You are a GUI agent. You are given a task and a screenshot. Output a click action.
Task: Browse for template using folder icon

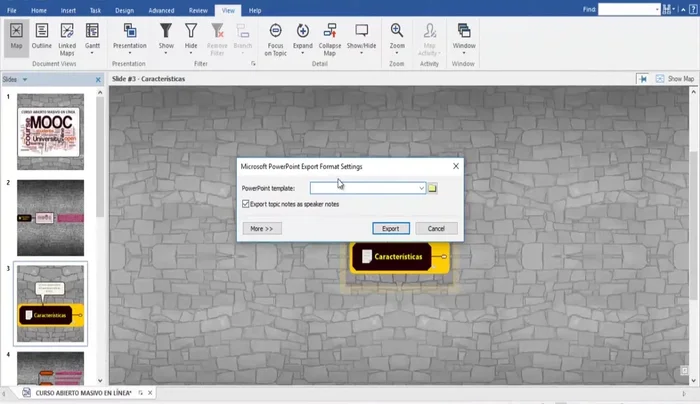click(433, 187)
